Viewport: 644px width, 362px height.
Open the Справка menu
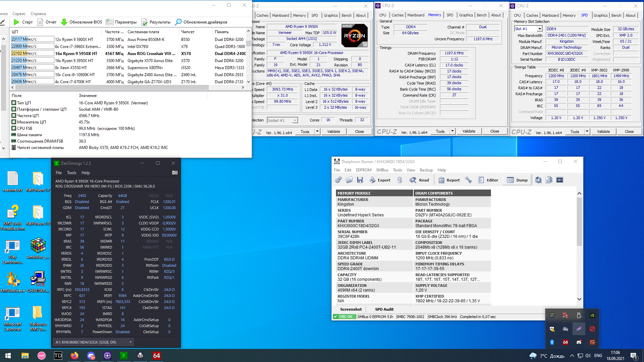click(x=38, y=14)
